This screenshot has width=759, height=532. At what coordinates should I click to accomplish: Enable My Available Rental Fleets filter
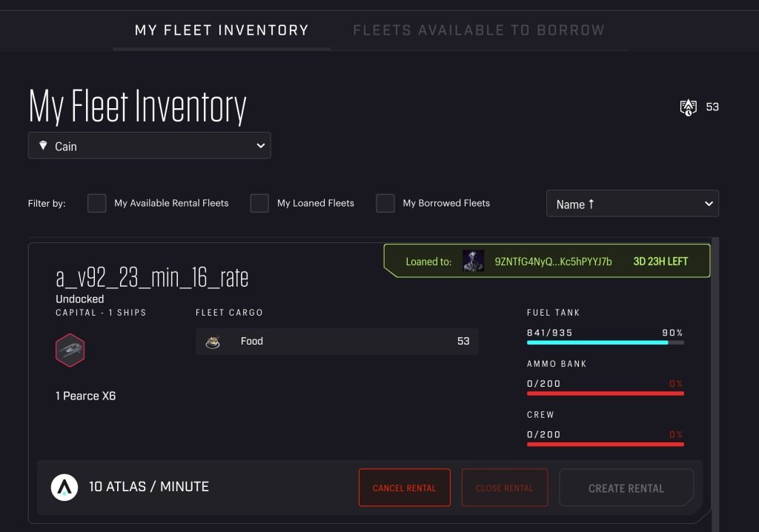click(97, 203)
